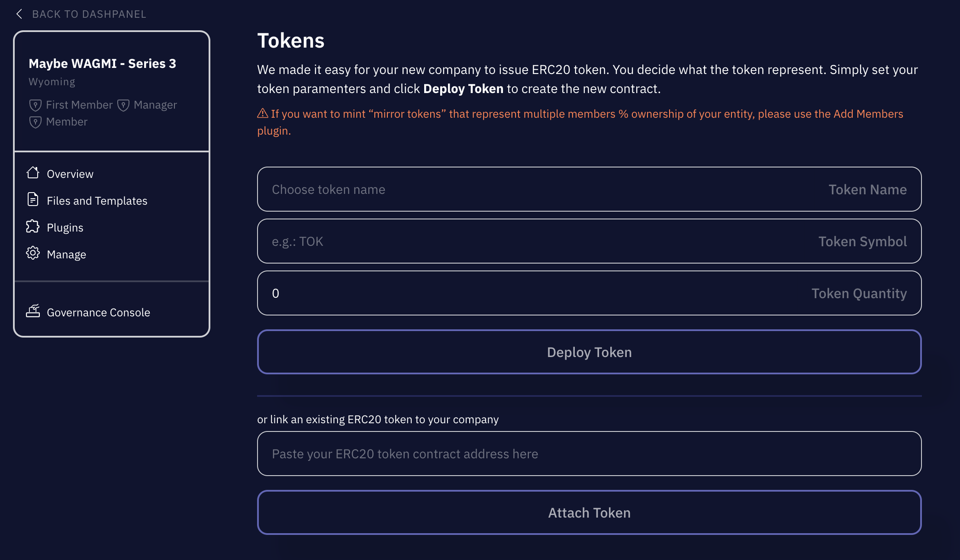Click the Plugins puzzle piece icon
The height and width of the screenshot is (560, 960).
[33, 226]
